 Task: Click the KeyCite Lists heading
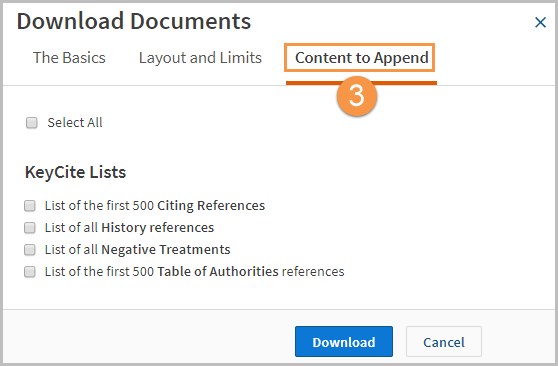coord(75,172)
